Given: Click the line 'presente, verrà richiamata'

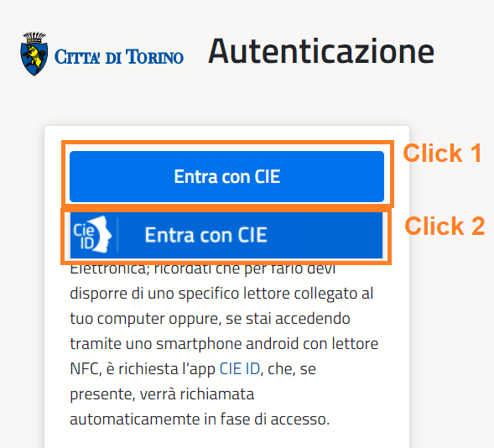Looking at the screenshot, I should pos(162,394).
